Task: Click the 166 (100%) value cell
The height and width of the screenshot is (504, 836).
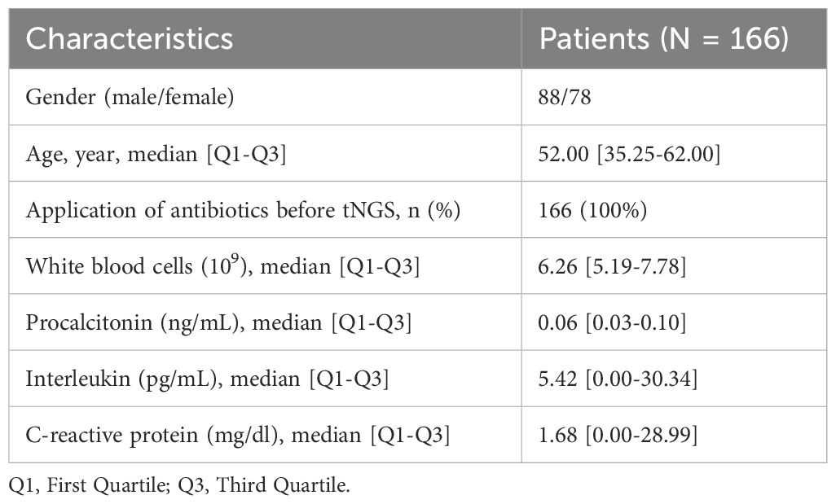Action: pos(592,210)
